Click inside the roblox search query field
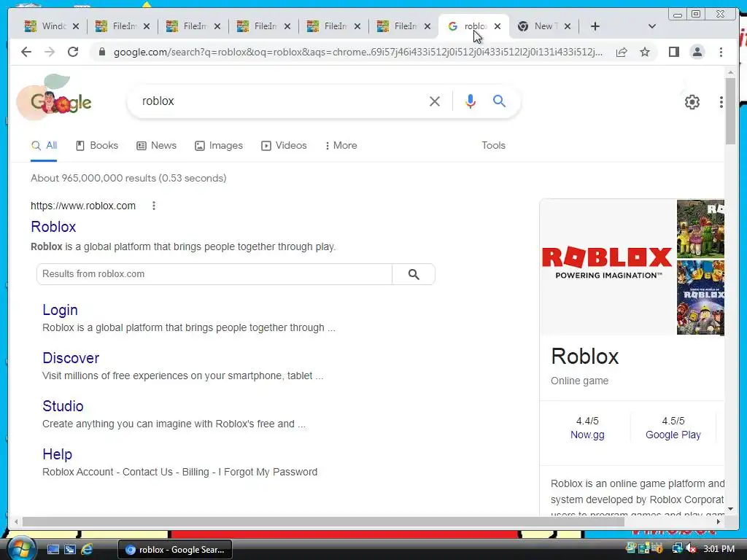This screenshot has width=747, height=560. [281, 101]
